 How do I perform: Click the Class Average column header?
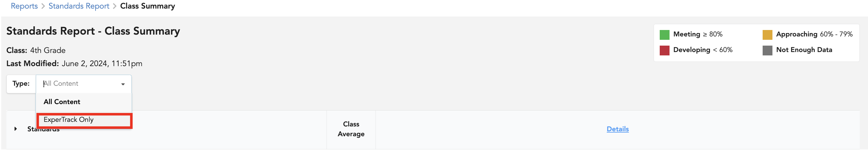pos(351,129)
